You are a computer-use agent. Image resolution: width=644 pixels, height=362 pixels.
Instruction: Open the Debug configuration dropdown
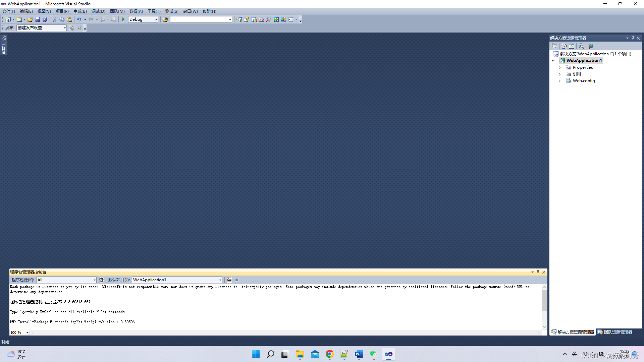156,19
